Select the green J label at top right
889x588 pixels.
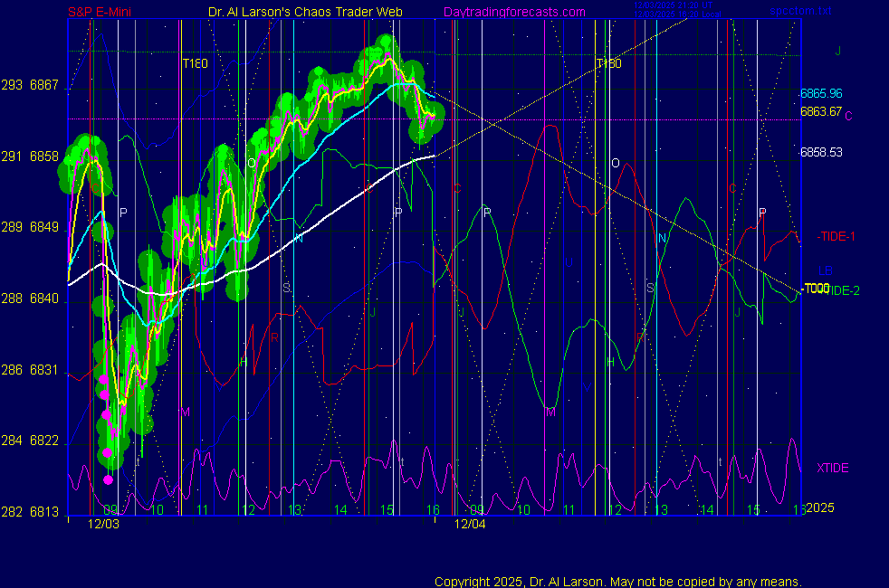coord(838,52)
